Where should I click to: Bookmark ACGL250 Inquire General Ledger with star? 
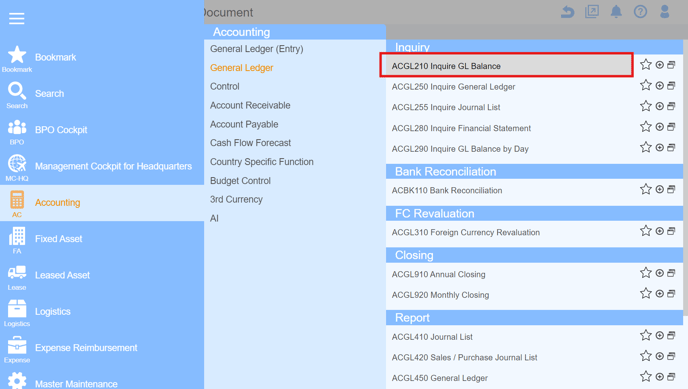click(x=645, y=86)
